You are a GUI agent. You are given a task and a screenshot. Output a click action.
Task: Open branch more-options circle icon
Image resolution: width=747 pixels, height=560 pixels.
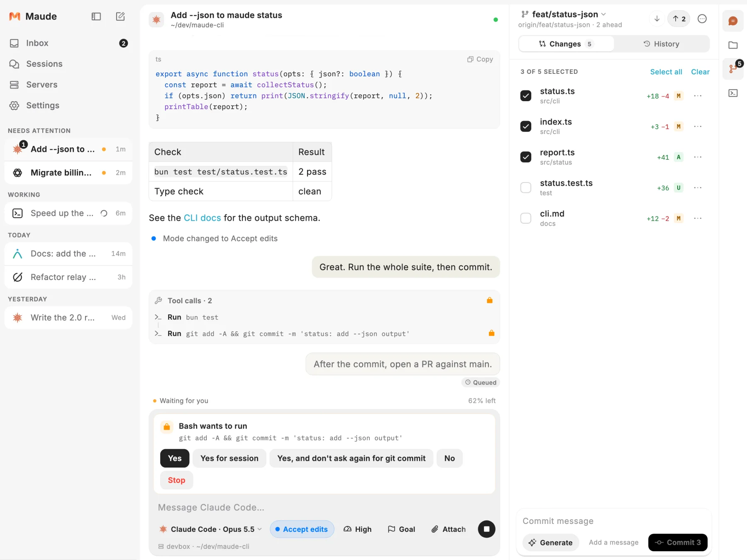tap(702, 19)
